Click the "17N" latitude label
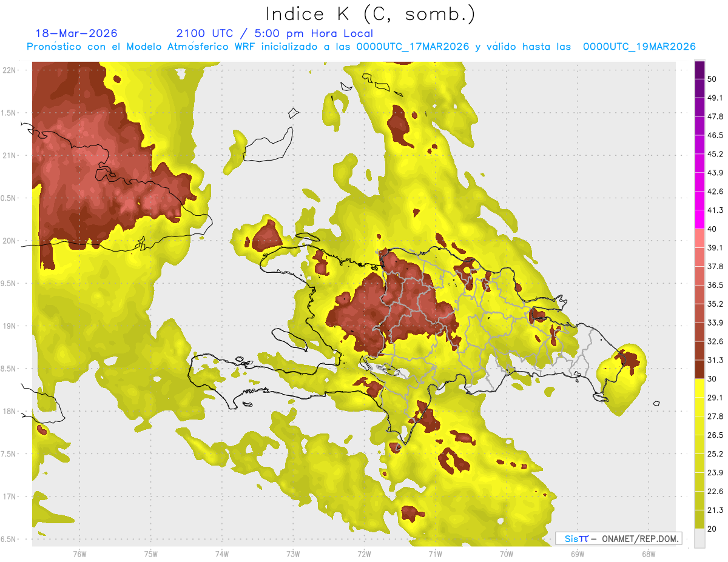This screenshot has height=562, width=728. pos(9,497)
